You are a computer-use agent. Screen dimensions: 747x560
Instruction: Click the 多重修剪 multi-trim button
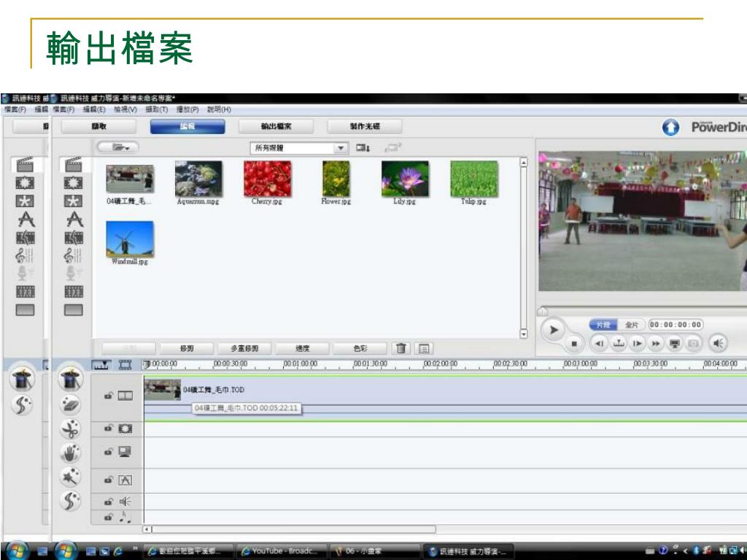click(x=244, y=349)
